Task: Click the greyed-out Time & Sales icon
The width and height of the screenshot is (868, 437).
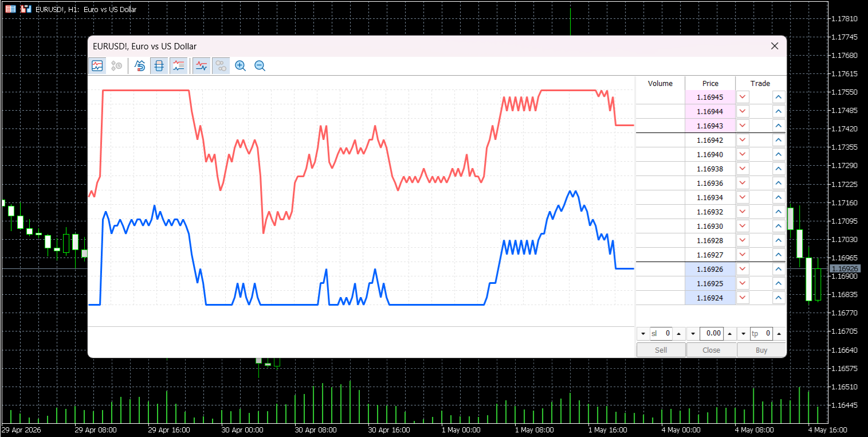Action: coord(116,66)
